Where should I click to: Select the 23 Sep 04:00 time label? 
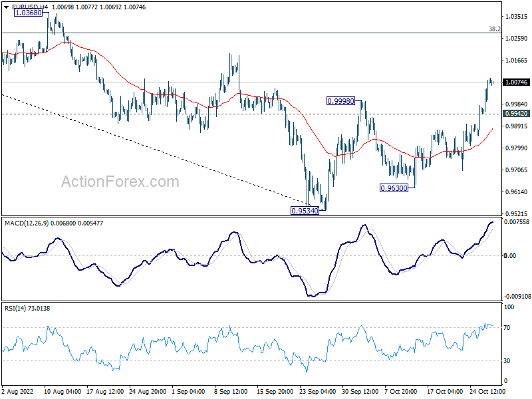[x=318, y=392]
